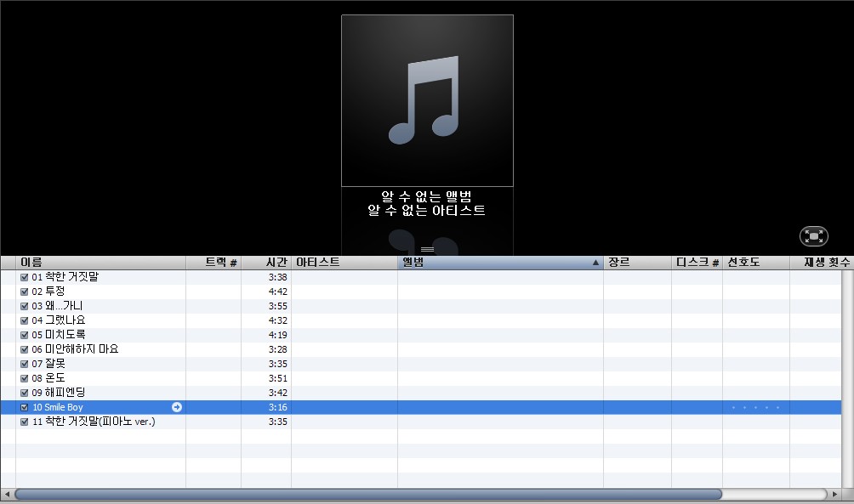
Task: Click the full screen Cover Flow icon
Action: (x=814, y=236)
